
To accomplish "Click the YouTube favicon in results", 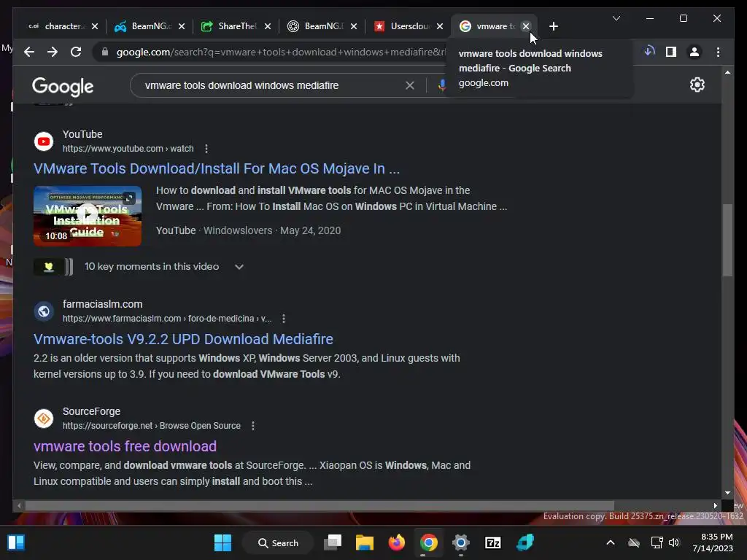I will (x=43, y=141).
